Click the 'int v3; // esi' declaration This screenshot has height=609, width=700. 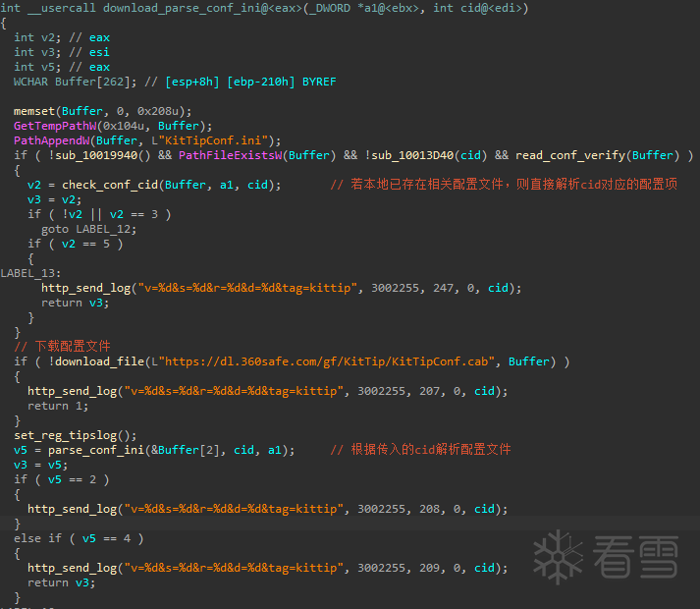[62, 52]
